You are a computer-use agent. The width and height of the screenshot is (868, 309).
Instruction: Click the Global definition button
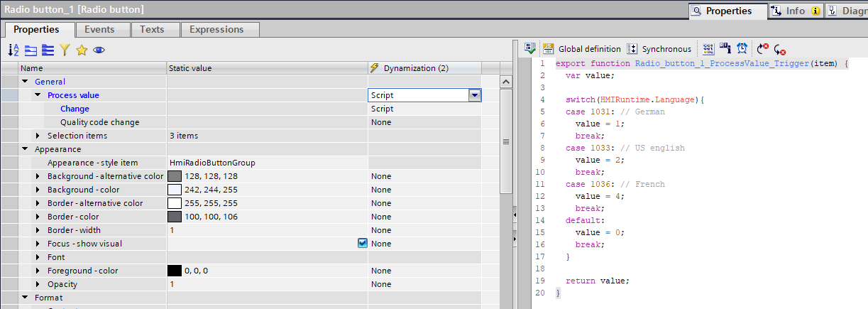tap(581, 49)
